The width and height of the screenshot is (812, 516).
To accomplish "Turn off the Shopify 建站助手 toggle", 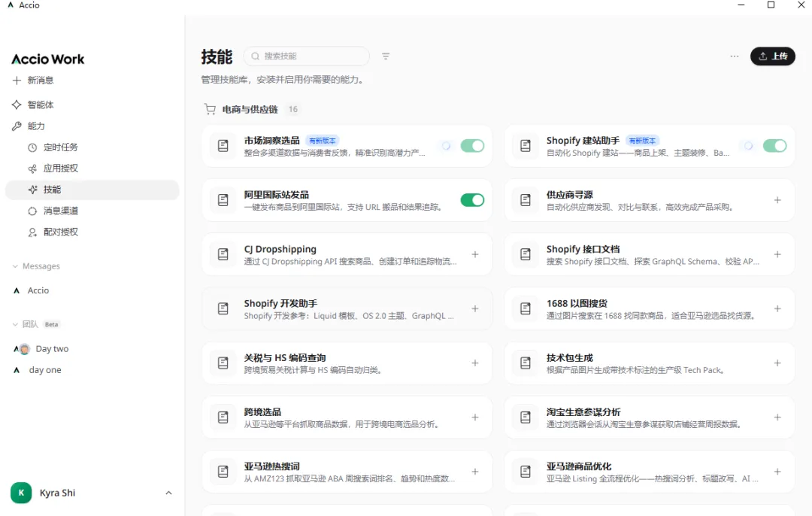I will [x=774, y=146].
